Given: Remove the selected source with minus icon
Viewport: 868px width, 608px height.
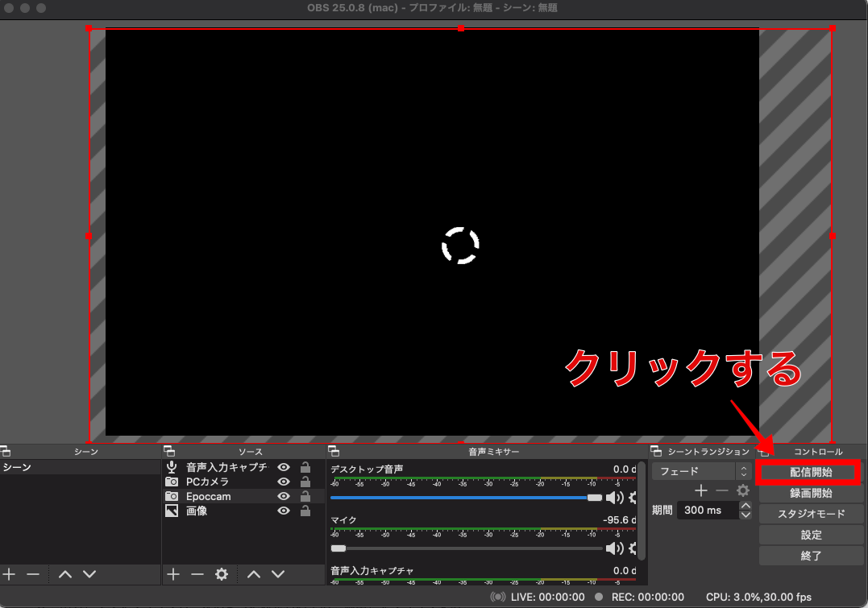Looking at the screenshot, I should coord(197,574).
